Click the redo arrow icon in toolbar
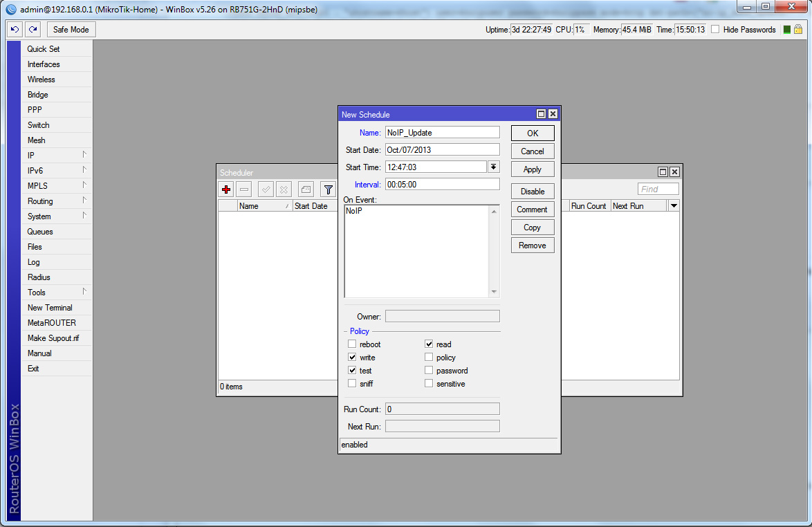This screenshot has width=812, height=527. click(33, 29)
